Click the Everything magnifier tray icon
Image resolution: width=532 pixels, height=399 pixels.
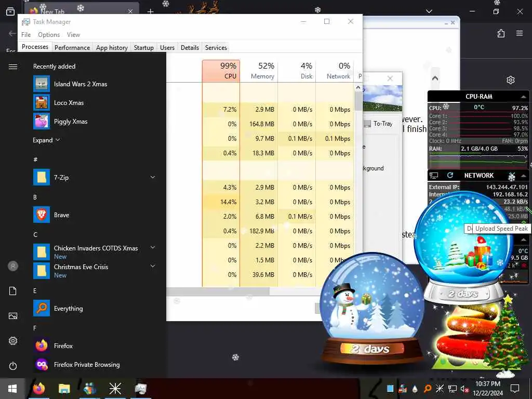428,389
